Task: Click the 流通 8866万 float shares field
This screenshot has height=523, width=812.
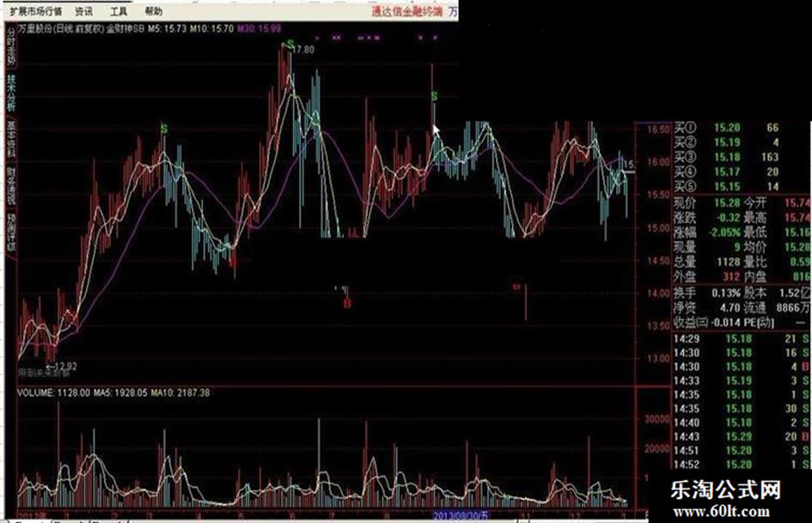Action: click(x=777, y=307)
